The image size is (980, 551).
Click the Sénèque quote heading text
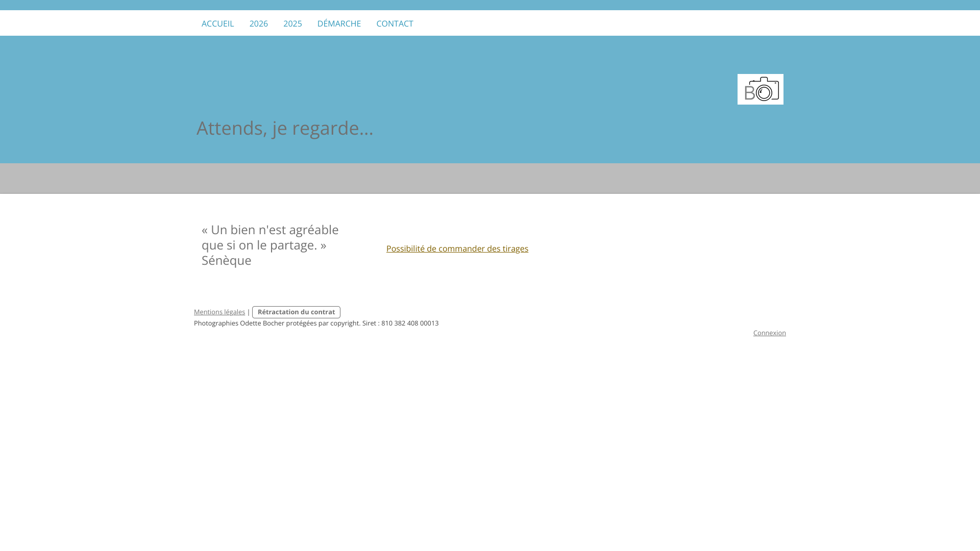coord(270,245)
